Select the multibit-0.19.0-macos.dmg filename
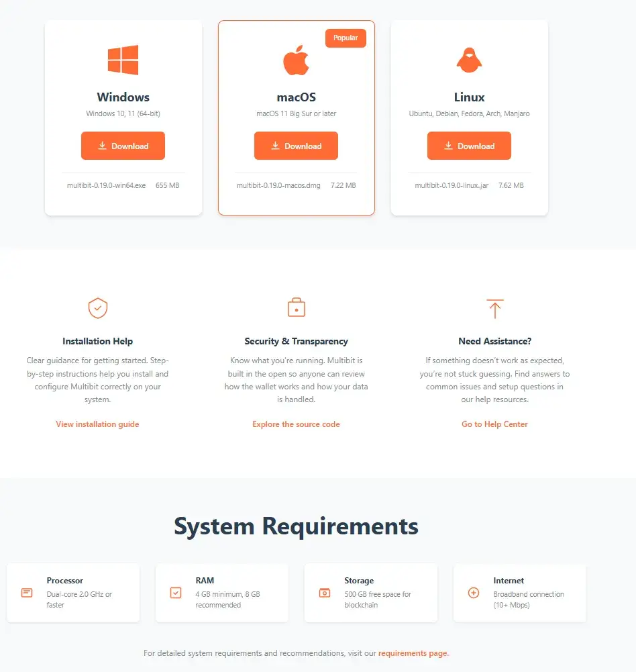 coord(278,185)
